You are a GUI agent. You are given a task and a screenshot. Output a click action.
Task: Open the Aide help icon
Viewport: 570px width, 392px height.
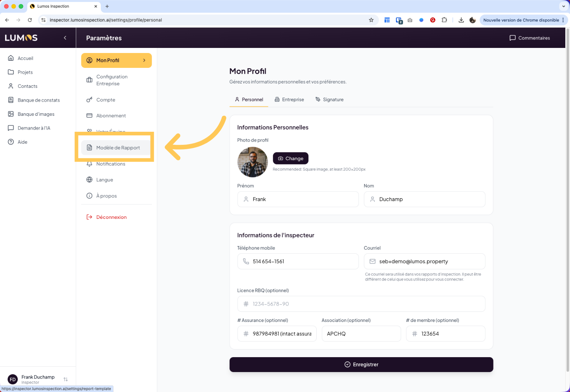click(11, 142)
